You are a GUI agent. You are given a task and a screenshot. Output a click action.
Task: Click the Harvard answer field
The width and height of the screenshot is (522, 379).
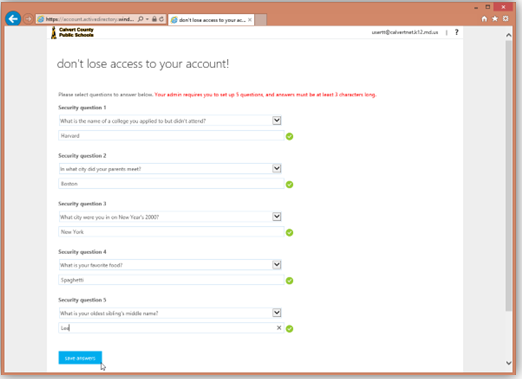click(171, 136)
